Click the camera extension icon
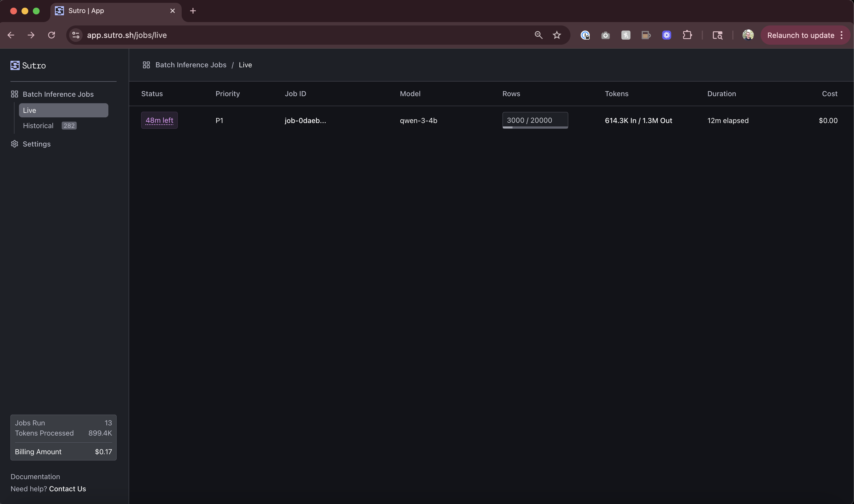854x504 pixels. pos(605,35)
